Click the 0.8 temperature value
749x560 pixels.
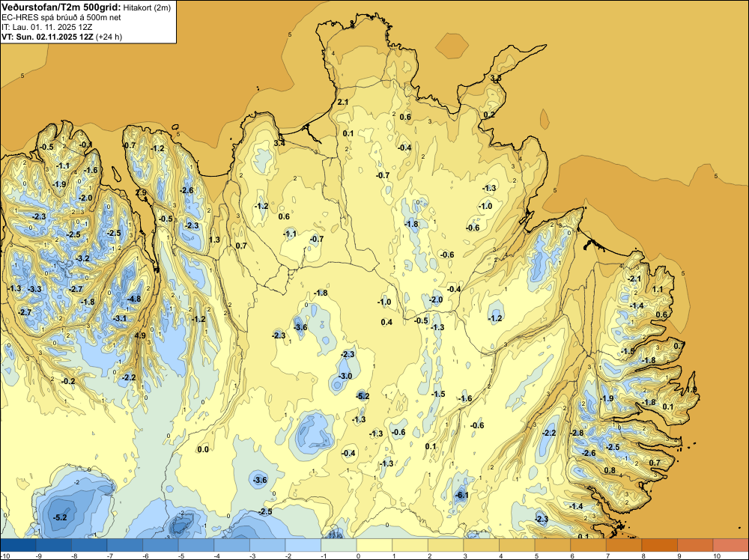click(610, 470)
